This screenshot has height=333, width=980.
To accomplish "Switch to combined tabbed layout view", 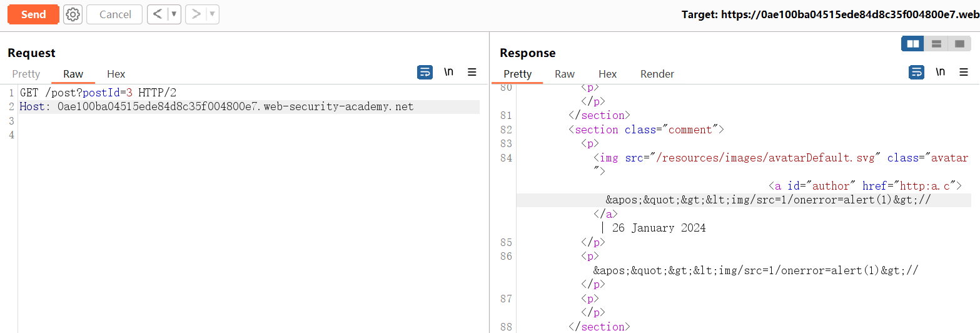I will tap(959, 44).
